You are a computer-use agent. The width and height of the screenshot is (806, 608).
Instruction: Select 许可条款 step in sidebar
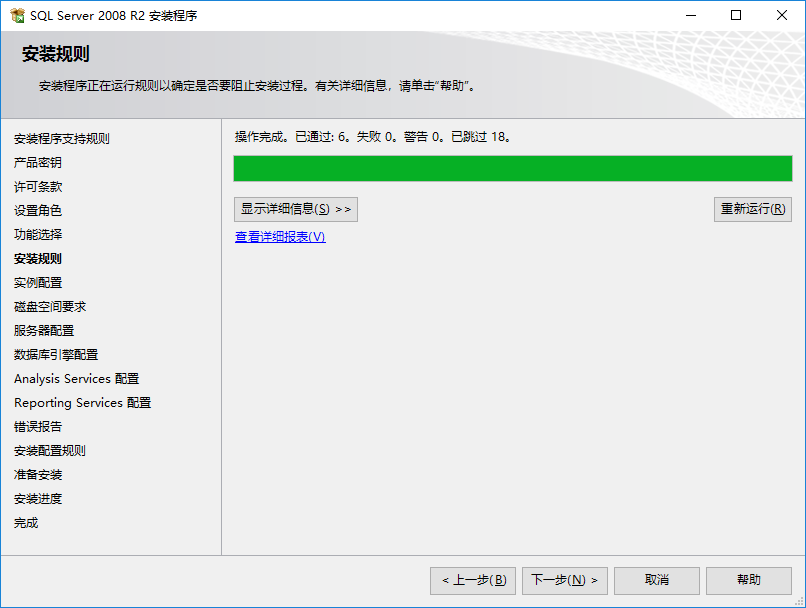point(38,187)
